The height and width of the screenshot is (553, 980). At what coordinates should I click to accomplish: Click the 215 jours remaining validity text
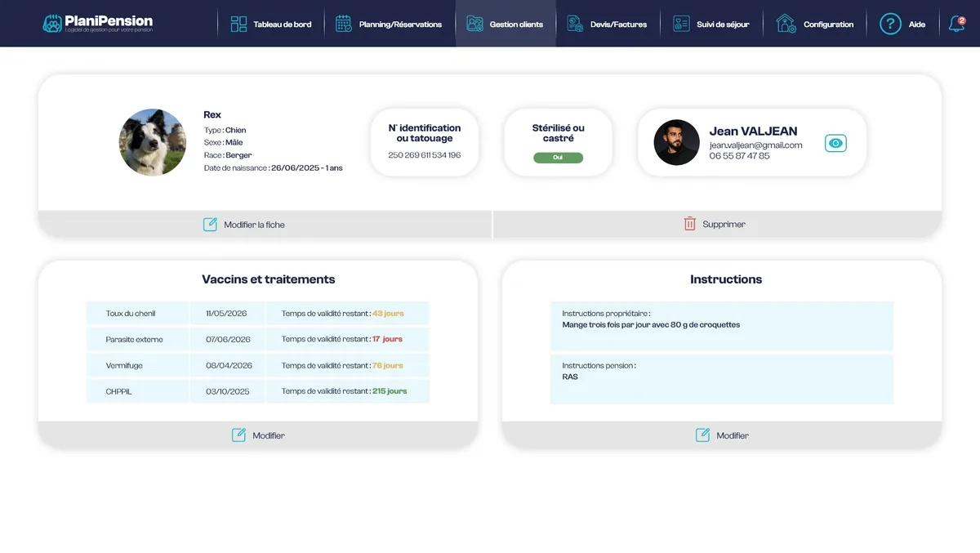(390, 391)
